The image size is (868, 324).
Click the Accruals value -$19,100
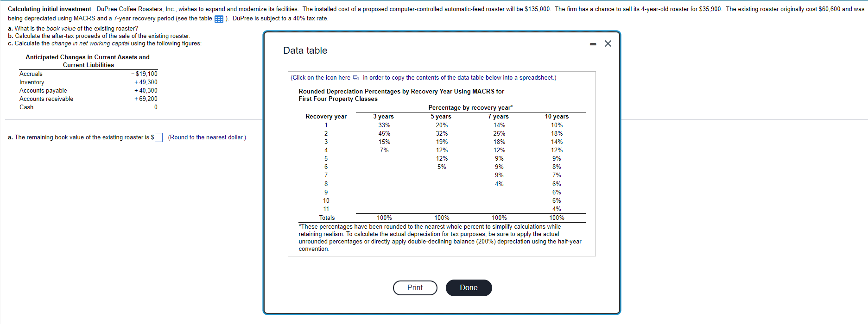(144, 74)
